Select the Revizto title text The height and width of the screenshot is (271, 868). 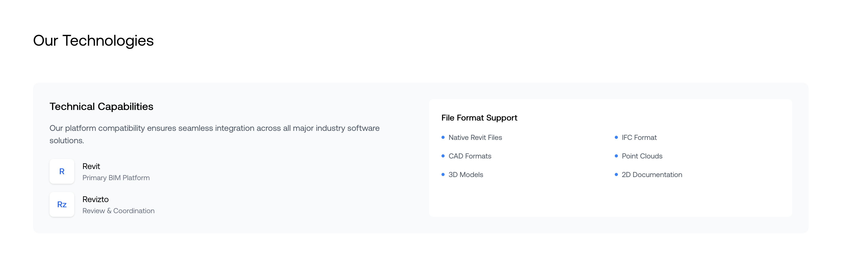coord(95,199)
